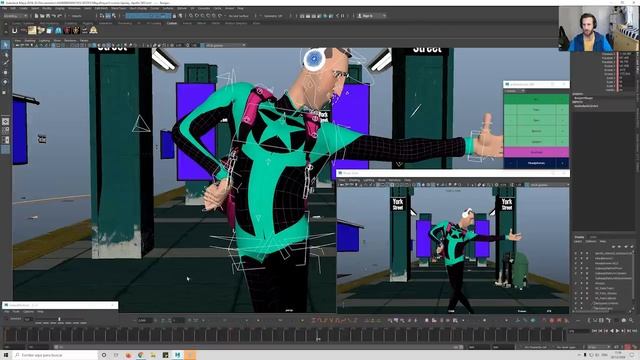
Task: Open the Help menu in Maya menu bar
Action: pos(240,8)
